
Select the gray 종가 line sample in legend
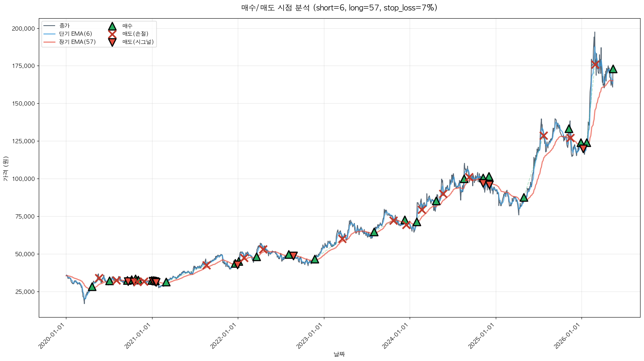coord(49,26)
